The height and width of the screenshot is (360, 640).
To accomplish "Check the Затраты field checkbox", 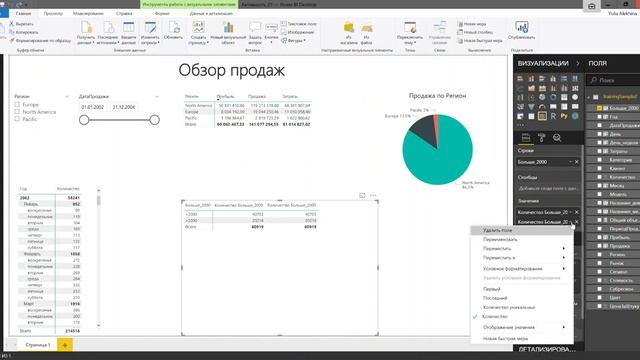I will 599,151.
